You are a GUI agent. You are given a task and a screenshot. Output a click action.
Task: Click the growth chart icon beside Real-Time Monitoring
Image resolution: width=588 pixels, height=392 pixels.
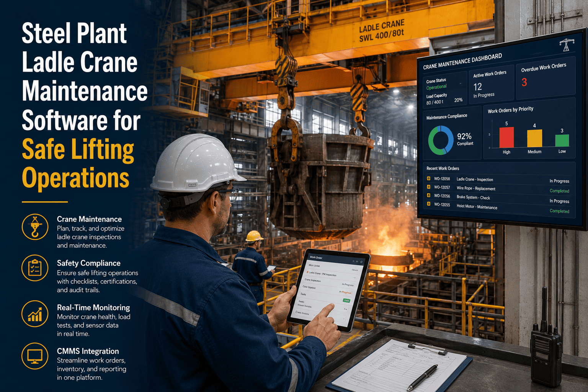[x=35, y=314]
